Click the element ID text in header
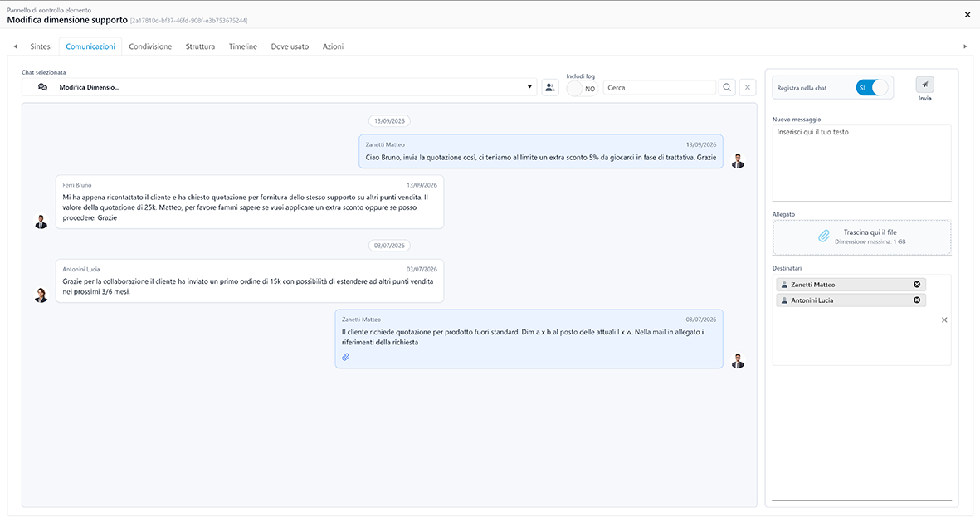980x522 pixels. (x=188, y=21)
